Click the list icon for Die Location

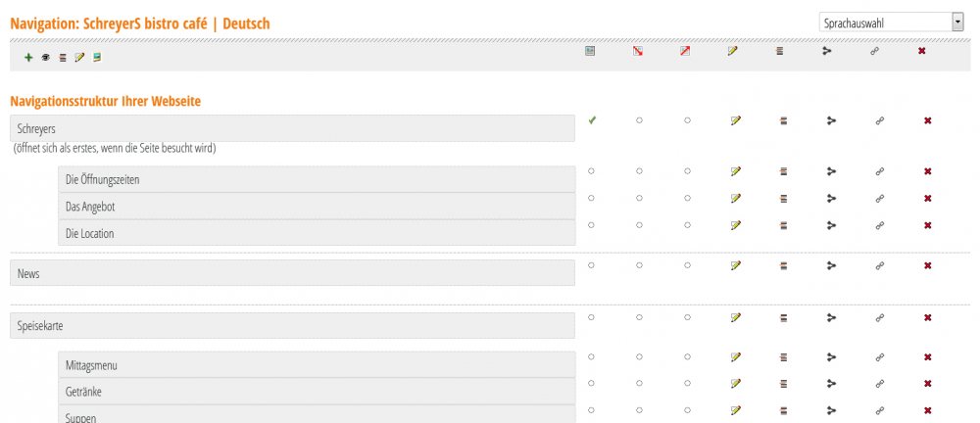click(783, 225)
